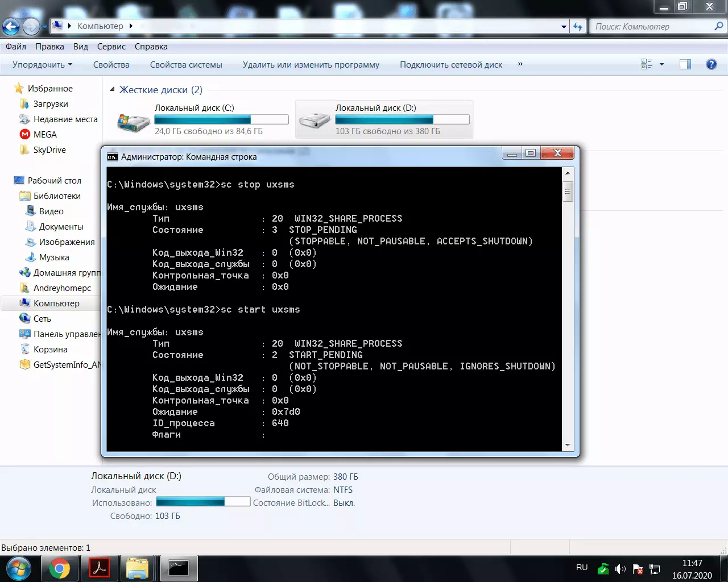Open File Explorer taskbar icon
The height and width of the screenshot is (582, 728).
[x=138, y=568]
